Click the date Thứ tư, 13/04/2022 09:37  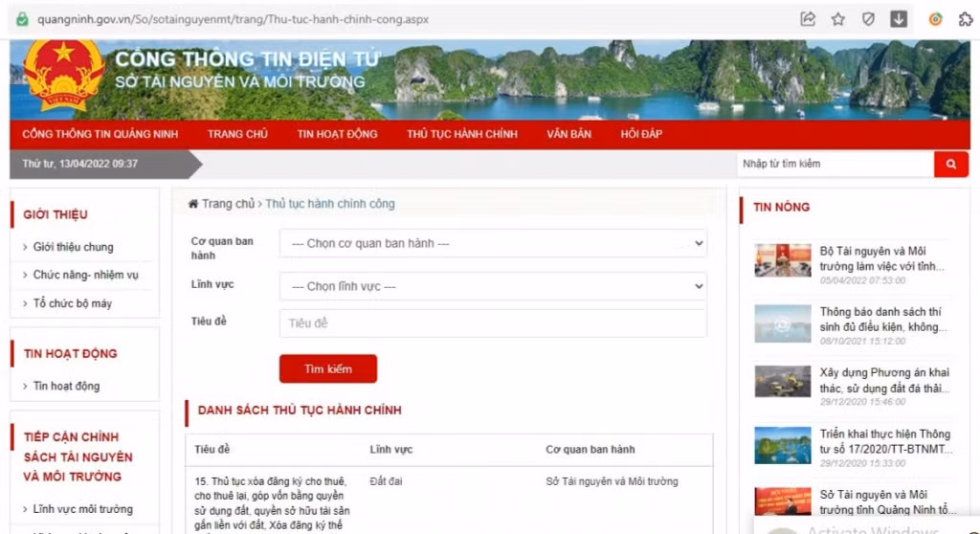(80, 164)
